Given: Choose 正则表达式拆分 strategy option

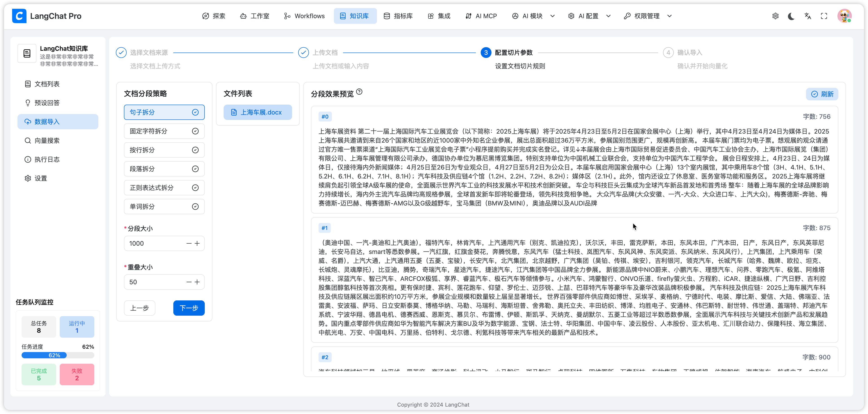Looking at the screenshot, I should pyautogui.click(x=164, y=188).
